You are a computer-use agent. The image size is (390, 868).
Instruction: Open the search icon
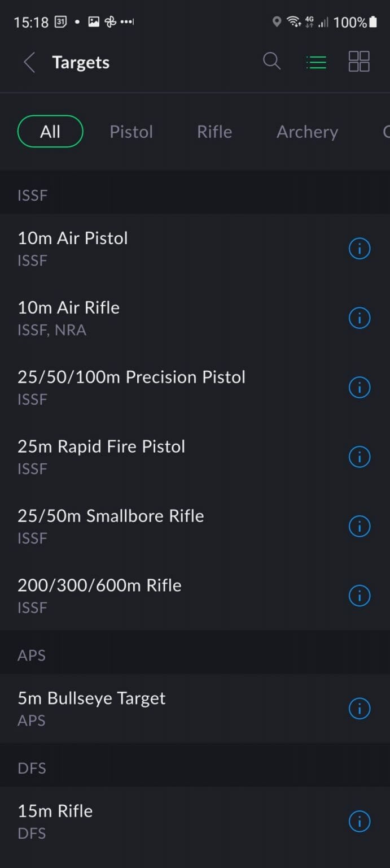pos(271,62)
